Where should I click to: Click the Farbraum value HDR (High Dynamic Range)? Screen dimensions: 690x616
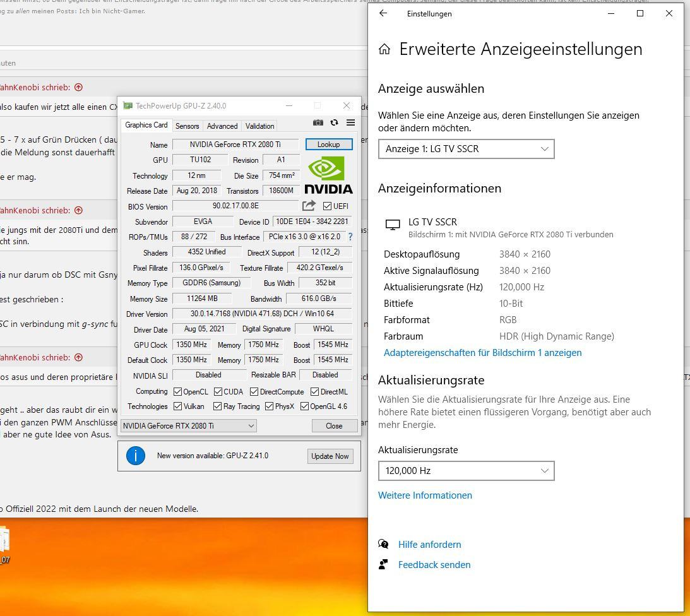557,336
